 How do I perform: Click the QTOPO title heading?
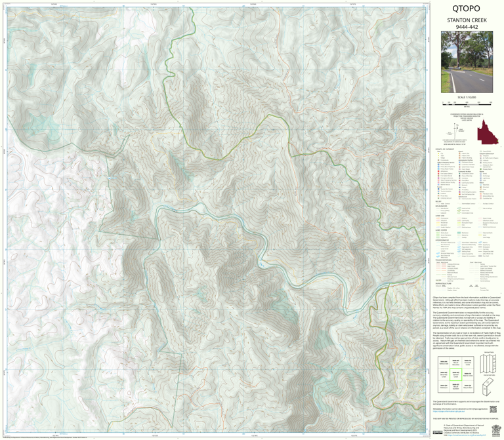coord(466,9)
